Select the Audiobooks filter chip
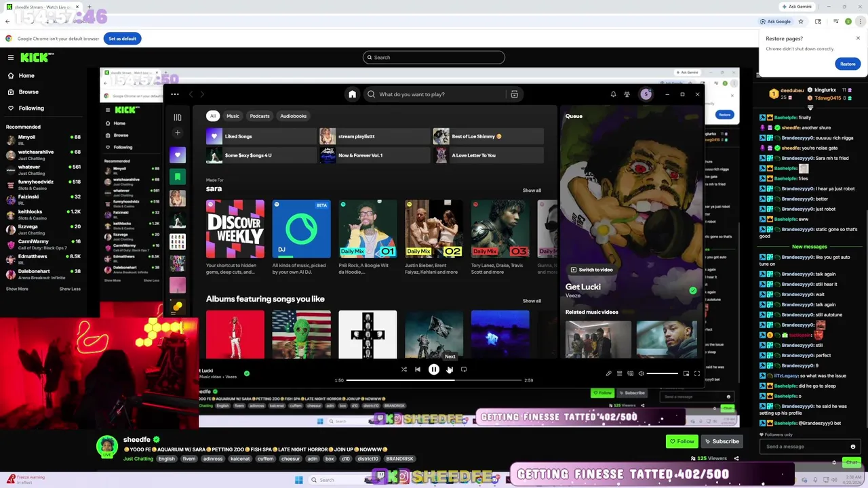Image resolution: width=868 pixels, height=488 pixels. 294,116
